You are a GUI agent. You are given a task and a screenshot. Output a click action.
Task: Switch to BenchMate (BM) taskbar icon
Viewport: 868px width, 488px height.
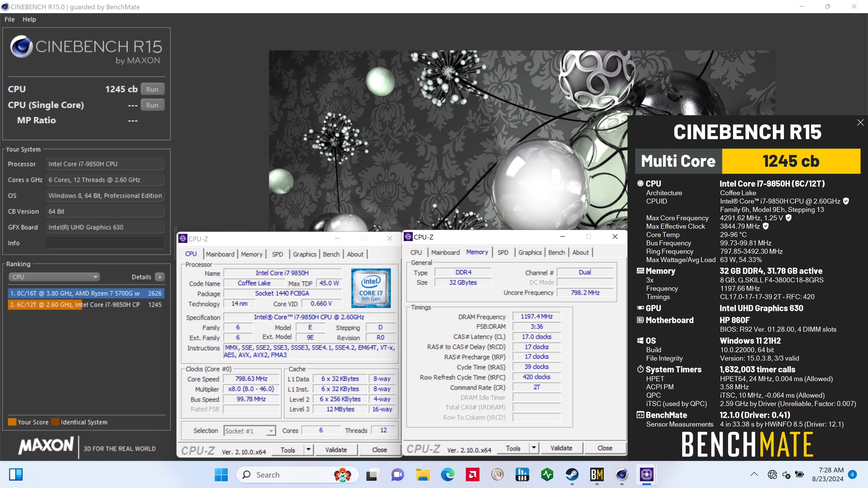click(x=597, y=475)
